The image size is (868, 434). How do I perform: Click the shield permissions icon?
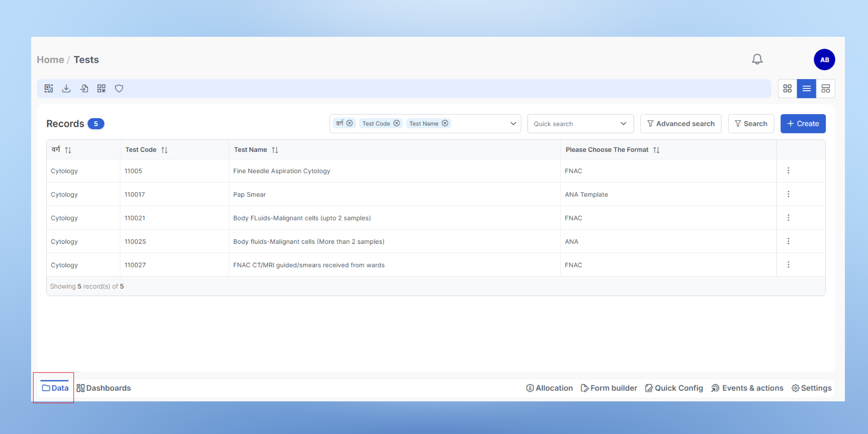(119, 89)
